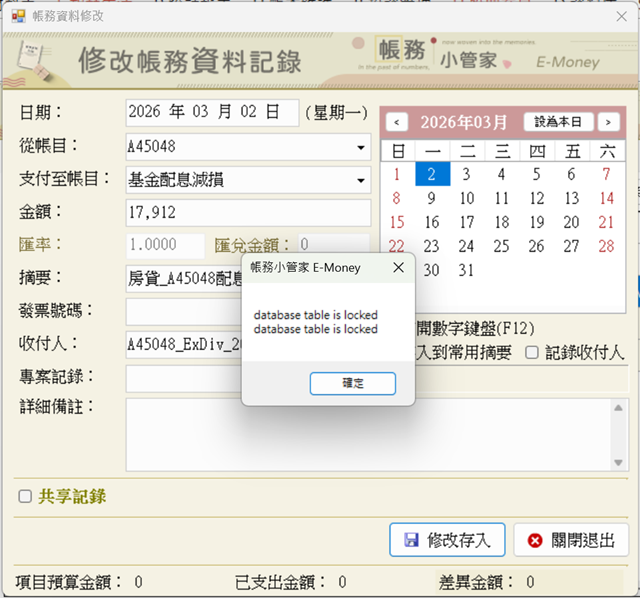Select day 24 in the calendar
Viewport: 640px width, 598px height.
[467, 247]
